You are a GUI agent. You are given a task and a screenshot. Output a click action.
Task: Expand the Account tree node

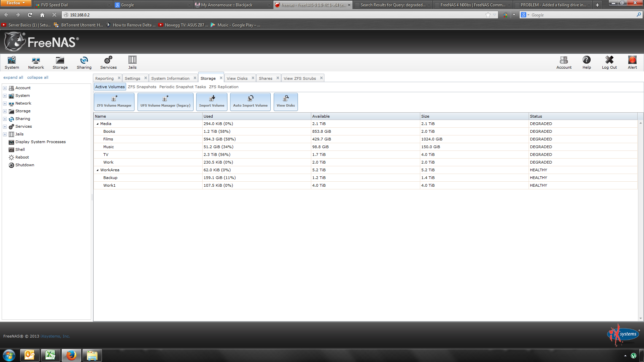[5, 88]
